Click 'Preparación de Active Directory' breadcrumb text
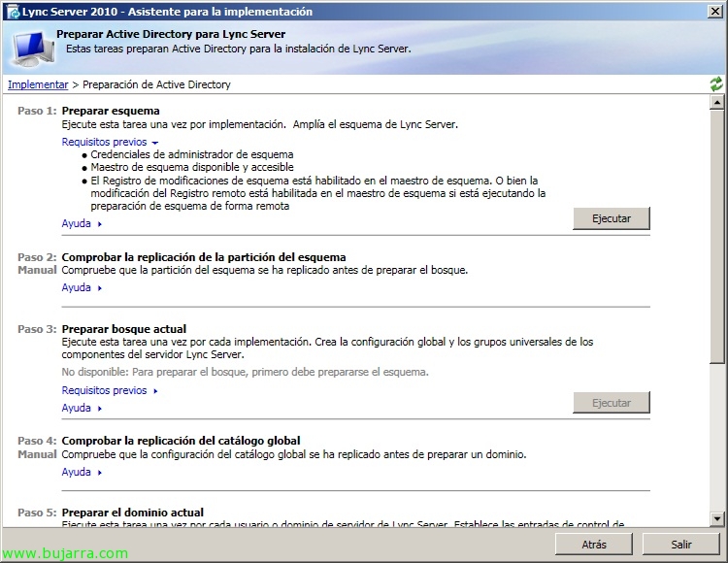728x563 pixels. (156, 84)
